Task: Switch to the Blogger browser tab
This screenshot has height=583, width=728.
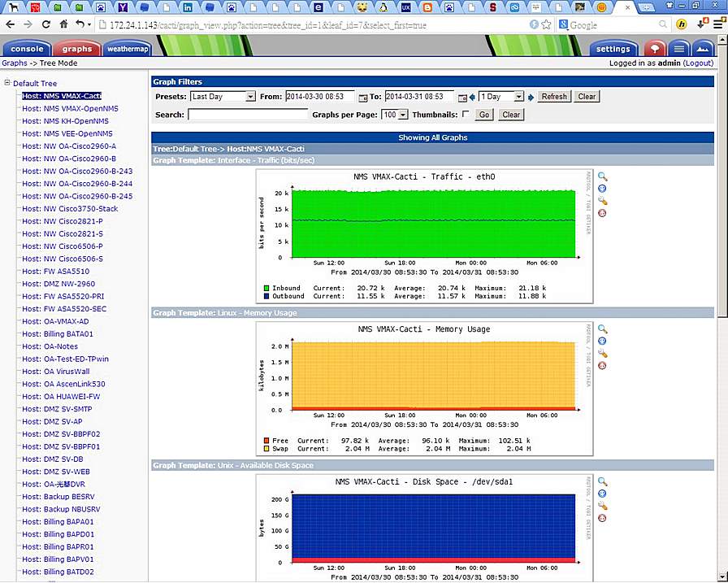Action: tap(427, 7)
